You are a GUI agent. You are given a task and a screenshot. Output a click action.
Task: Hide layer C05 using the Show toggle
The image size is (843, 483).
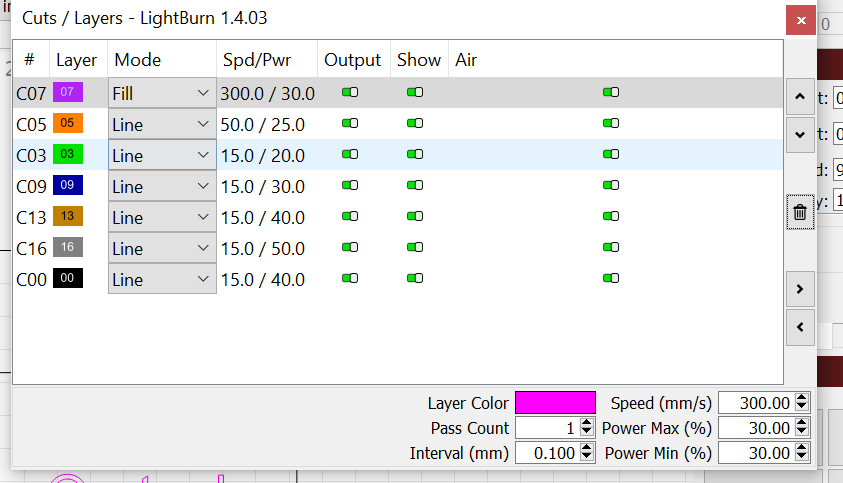pyautogui.click(x=415, y=123)
